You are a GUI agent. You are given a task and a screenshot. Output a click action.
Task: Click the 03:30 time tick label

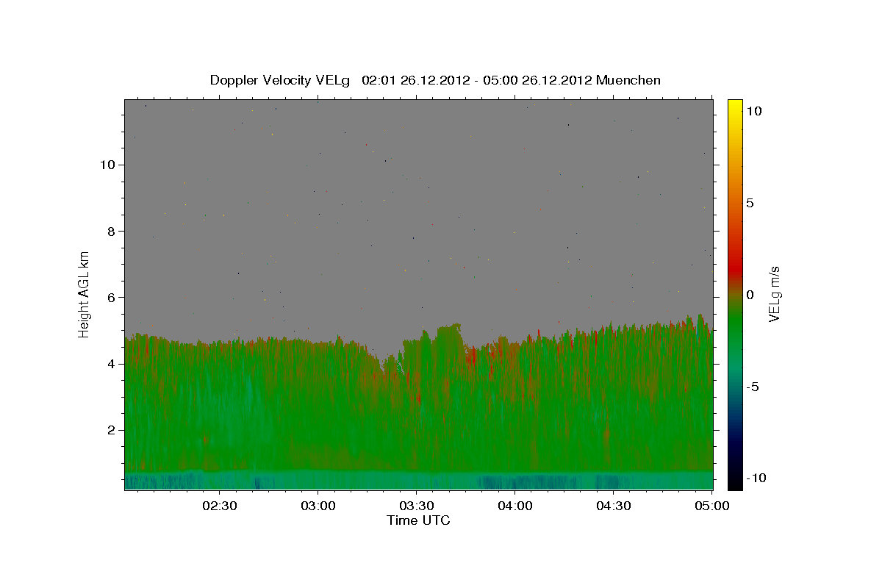tap(416, 506)
